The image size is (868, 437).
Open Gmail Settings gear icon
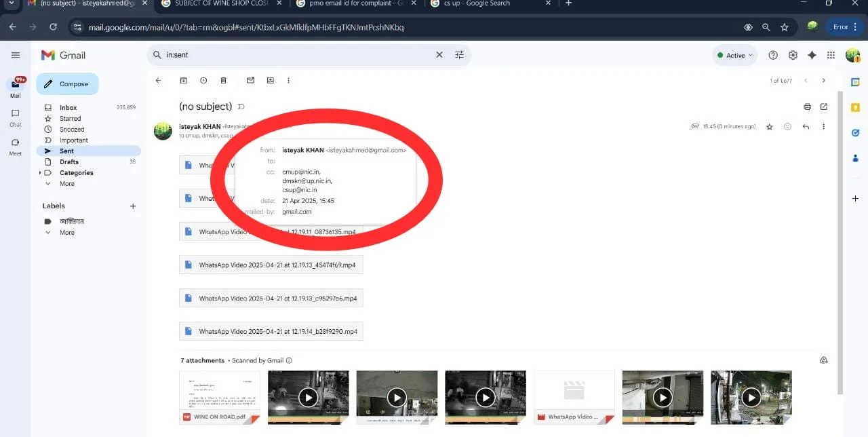pyautogui.click(x=793, y=55)
